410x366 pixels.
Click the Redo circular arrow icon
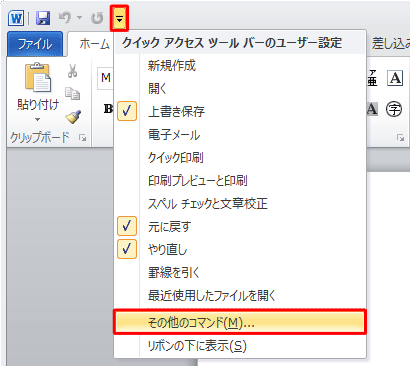tap(97, 18)
